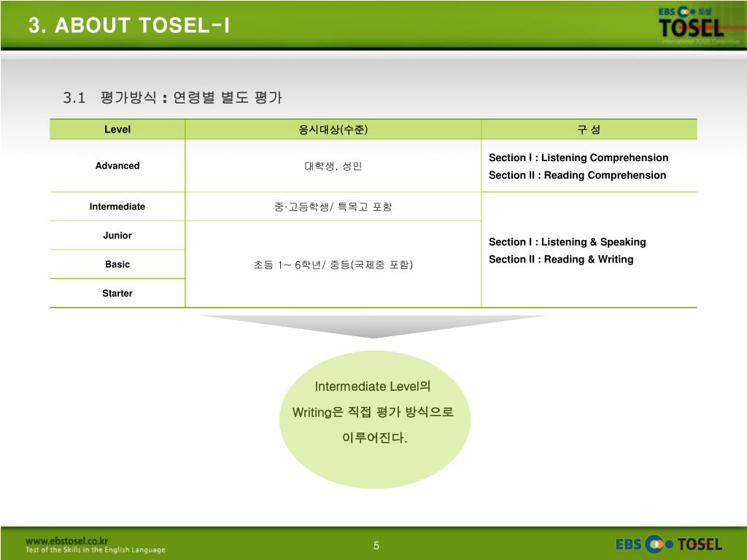Select the 'Advanced' level cell
Screen dimensions: 747x560
tap(117, 166)
